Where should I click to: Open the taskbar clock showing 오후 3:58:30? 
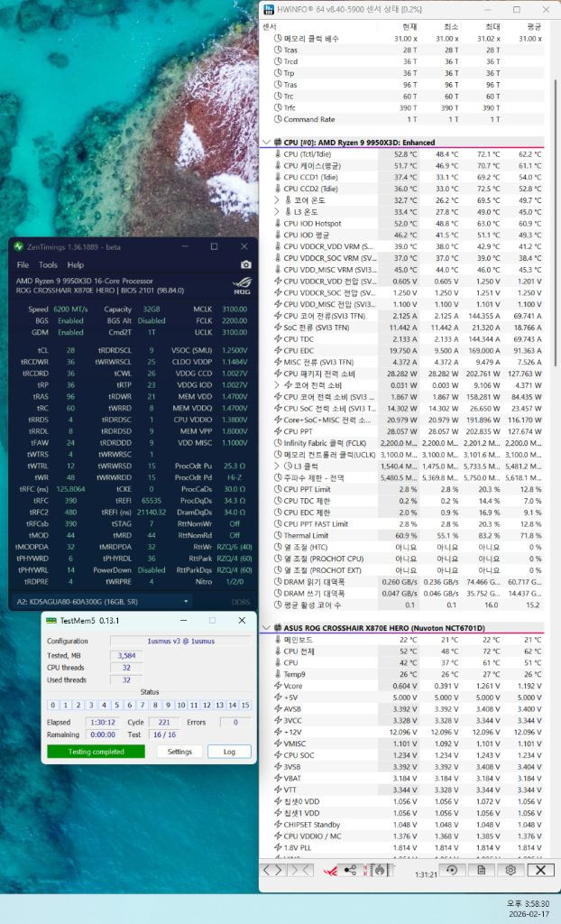point(528,903)
